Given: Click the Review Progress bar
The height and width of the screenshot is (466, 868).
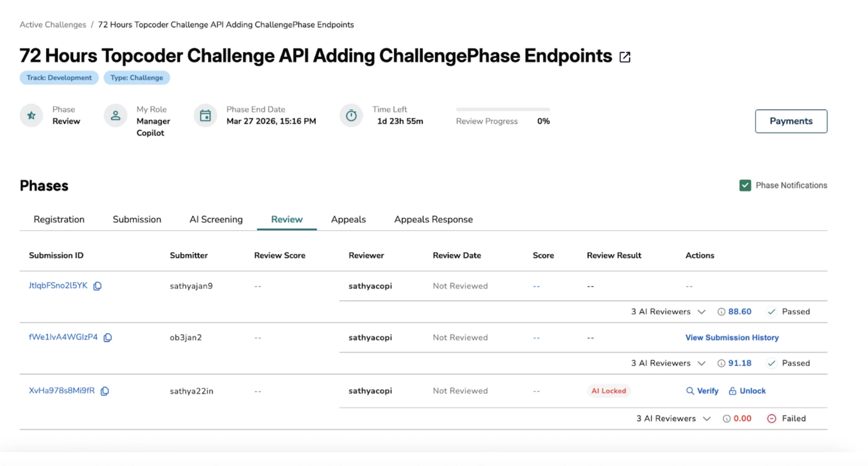Looking at the screenshot, I should (502, 109).
